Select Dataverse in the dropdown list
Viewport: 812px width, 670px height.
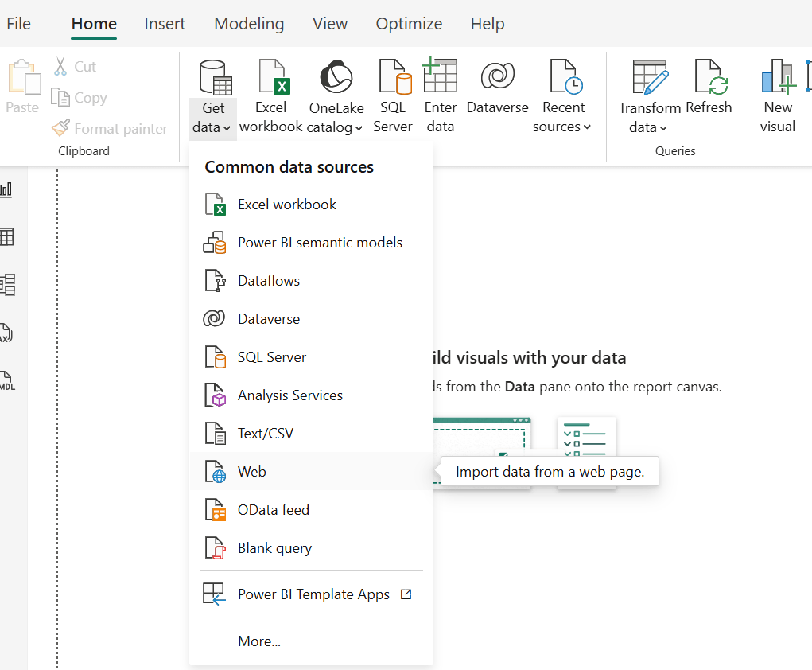click(311, 318)
